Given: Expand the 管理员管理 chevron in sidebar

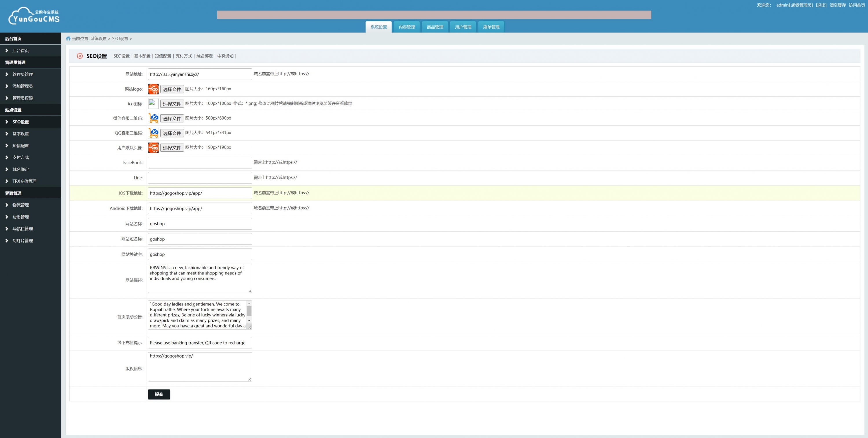Looking at the screenshot, I should click(x=7, y=74).
